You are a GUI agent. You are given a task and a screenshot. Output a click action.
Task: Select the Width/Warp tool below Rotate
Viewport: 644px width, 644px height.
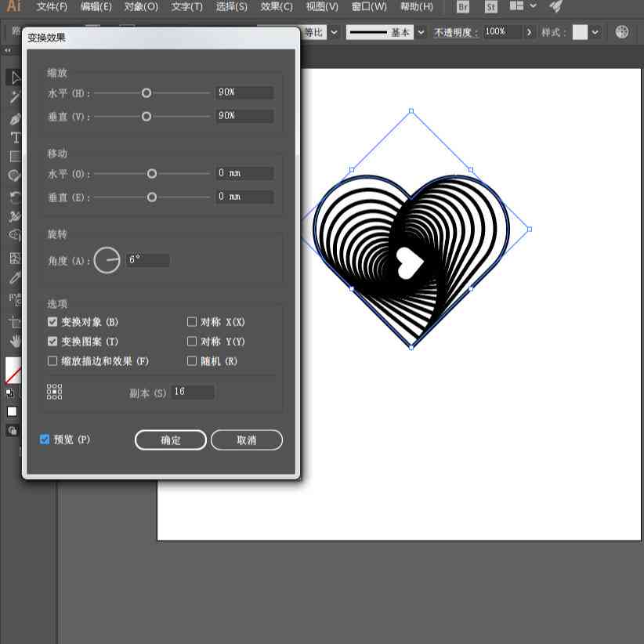(x=15, y=216)
